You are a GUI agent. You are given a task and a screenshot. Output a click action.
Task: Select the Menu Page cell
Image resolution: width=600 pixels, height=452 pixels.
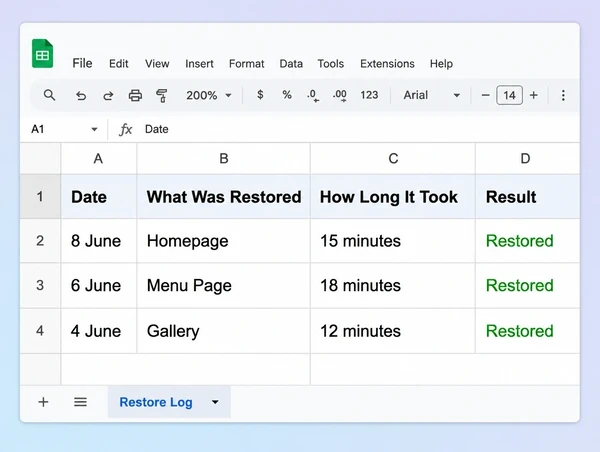point(223,286)
